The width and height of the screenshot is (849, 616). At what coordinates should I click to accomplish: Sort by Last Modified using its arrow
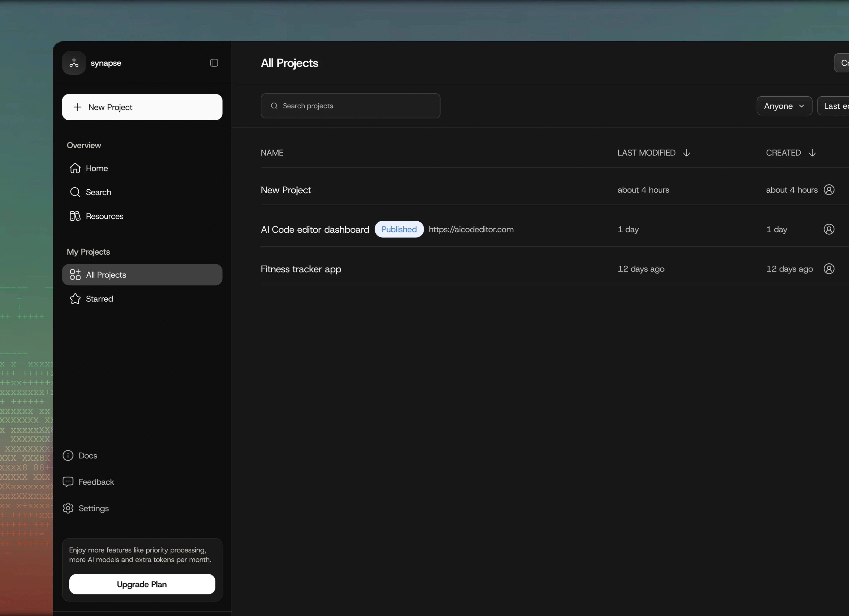pos(687,153)
